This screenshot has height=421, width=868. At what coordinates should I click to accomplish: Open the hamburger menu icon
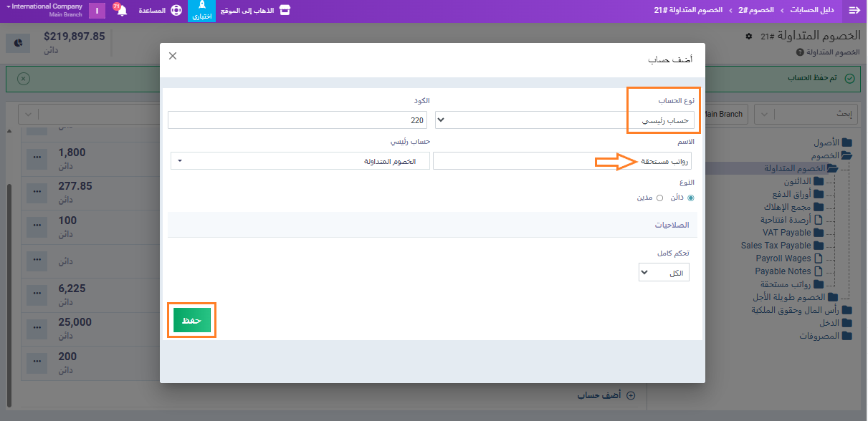pos(854,11)
